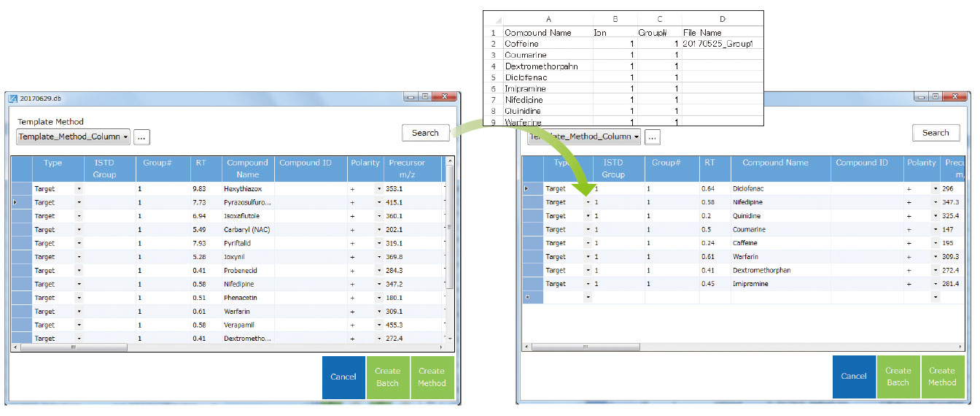This screenshot has width=980, height=416.
Task: Click the ellipsis browse button in the left window
Action: point(141,136)
